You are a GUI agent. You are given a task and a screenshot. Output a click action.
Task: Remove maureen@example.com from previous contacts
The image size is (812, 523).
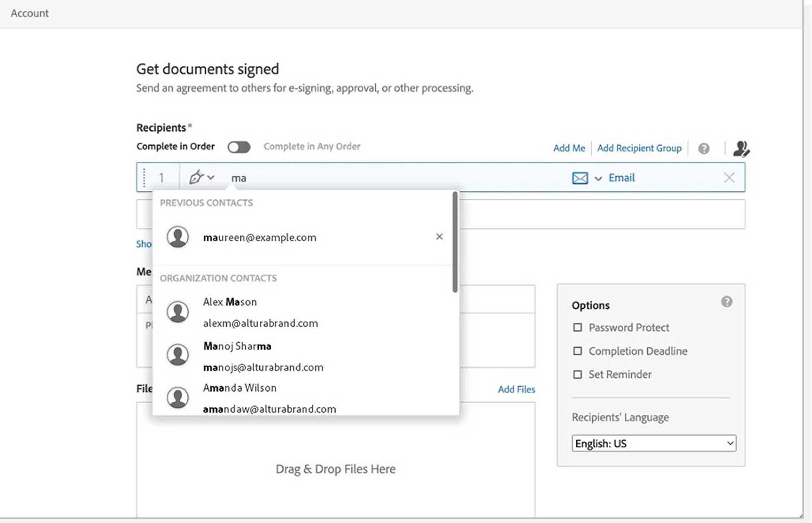[439, 237]
